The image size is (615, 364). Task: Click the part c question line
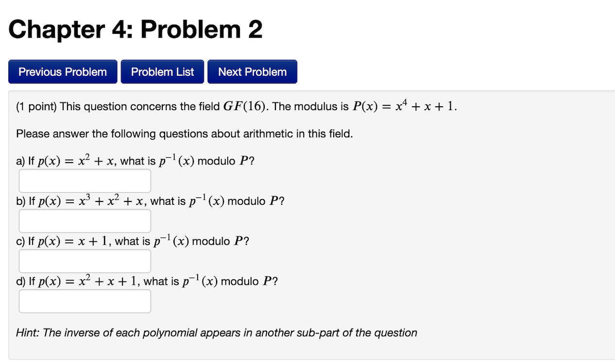click(131, 241)
